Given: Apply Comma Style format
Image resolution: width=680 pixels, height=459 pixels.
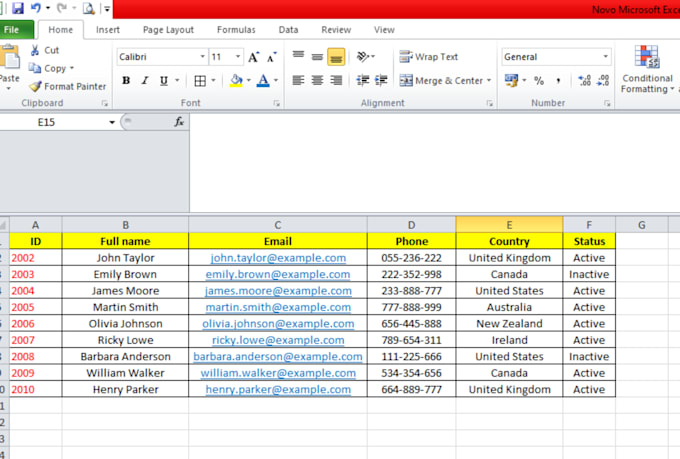Looking at the screenshot, I should [x=559, y=80].
